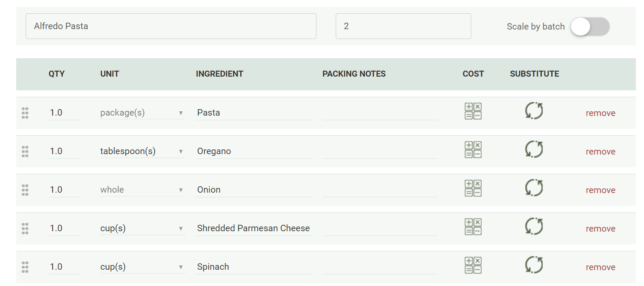Open unit dropdown for Pasta (package(s))
The height and width of the screenshot is (286, 644).
pos(142,113)
